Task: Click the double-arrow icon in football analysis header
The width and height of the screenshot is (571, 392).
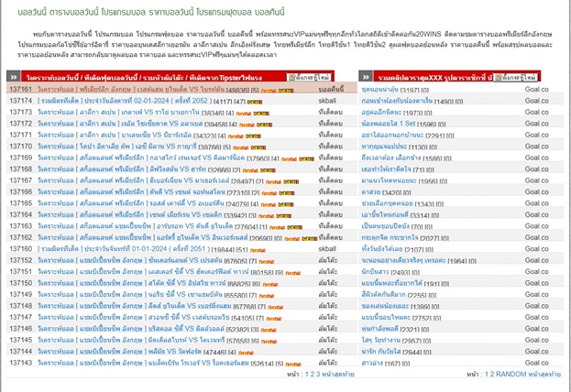Action: (14, 77)
